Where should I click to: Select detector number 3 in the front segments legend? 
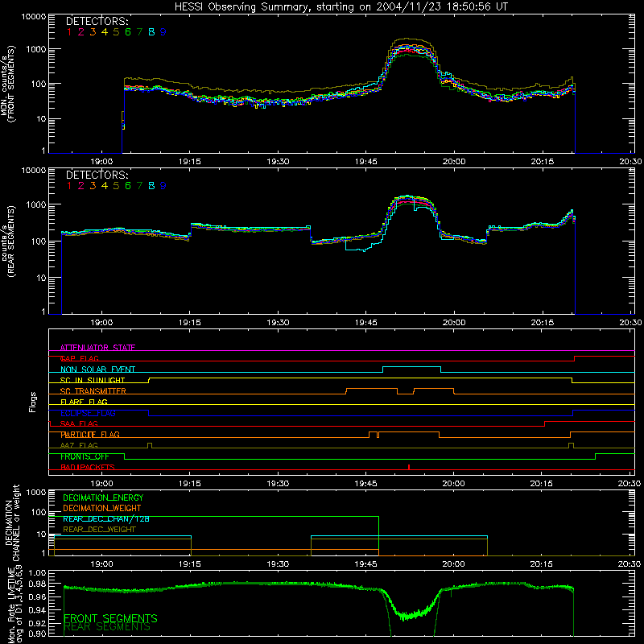93,32
